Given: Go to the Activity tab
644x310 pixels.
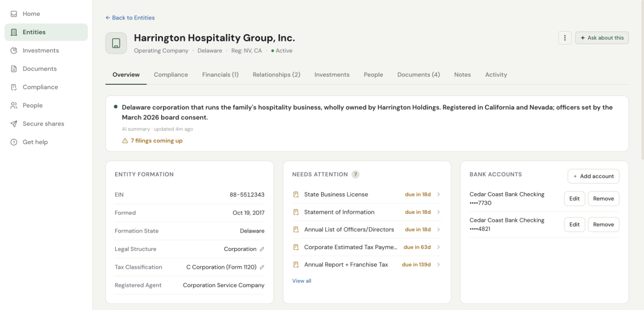Looking at the screenshot, I should point(496,75).
